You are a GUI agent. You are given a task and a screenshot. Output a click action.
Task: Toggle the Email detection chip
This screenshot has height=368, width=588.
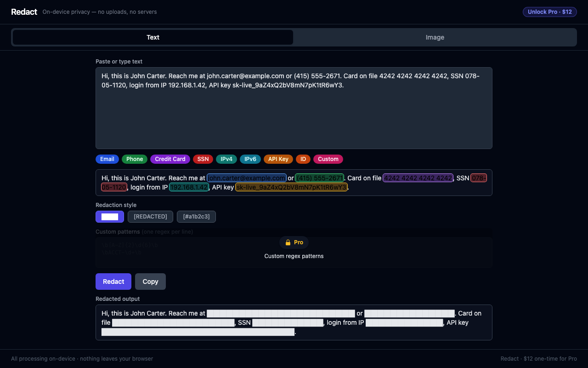pos(107,159)
